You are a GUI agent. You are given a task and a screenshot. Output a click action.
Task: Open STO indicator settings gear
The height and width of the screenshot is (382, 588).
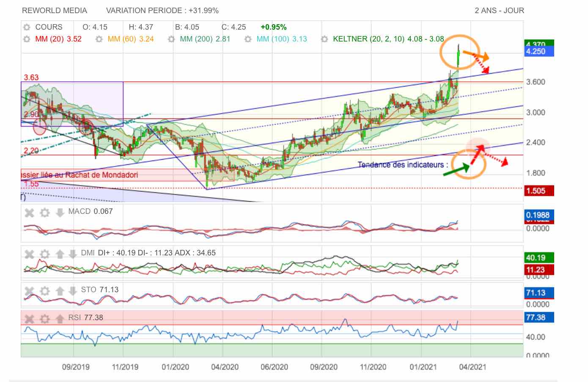click(x=45, y=291)
